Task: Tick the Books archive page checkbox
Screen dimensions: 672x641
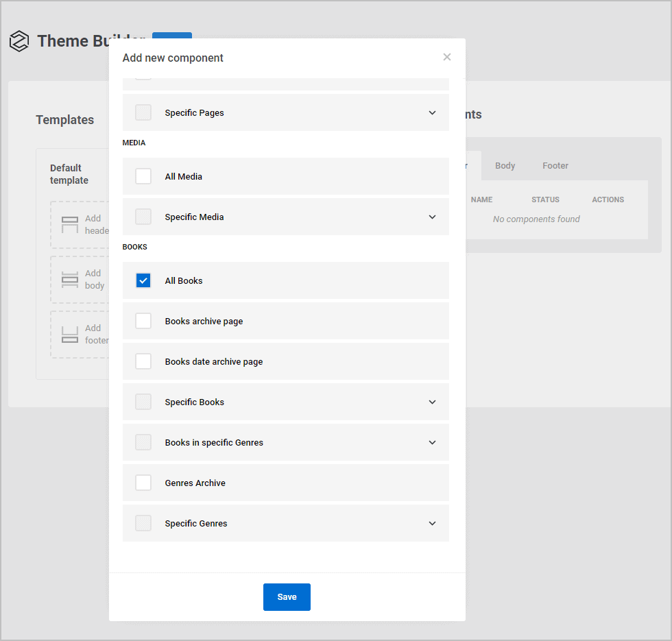Action: pyautogui.click(x=143, y=321)
